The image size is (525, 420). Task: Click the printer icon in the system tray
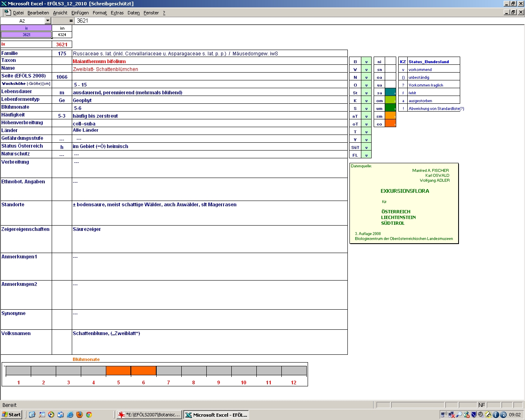[488, 415]
